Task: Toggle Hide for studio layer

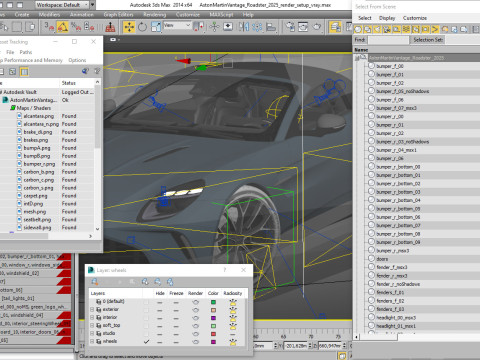Action: 160,334
